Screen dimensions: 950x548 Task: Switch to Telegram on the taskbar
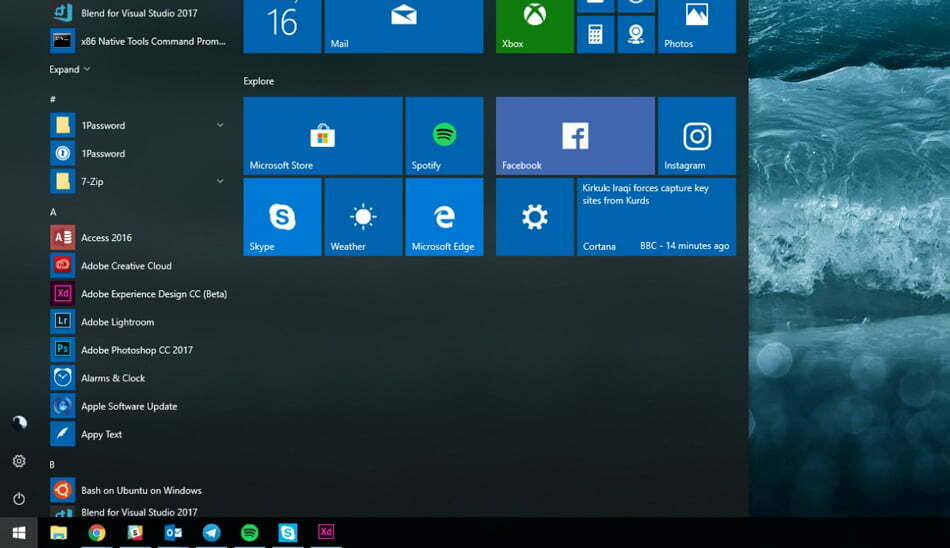[211, 532]
